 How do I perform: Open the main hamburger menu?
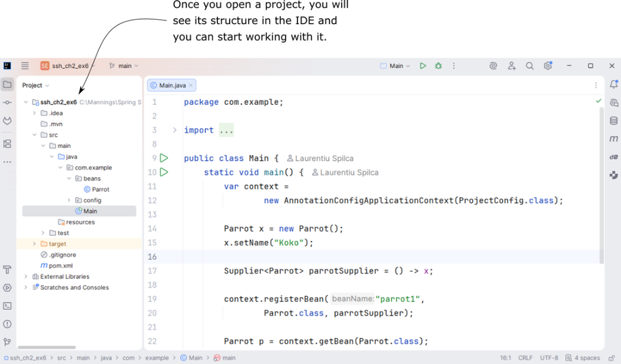(x=25, y=66)
